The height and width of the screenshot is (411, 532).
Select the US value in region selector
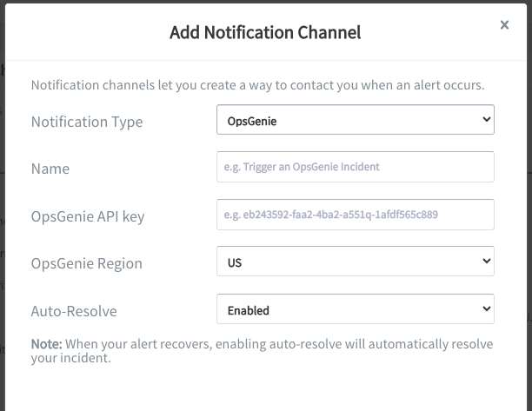coord(235,262)
